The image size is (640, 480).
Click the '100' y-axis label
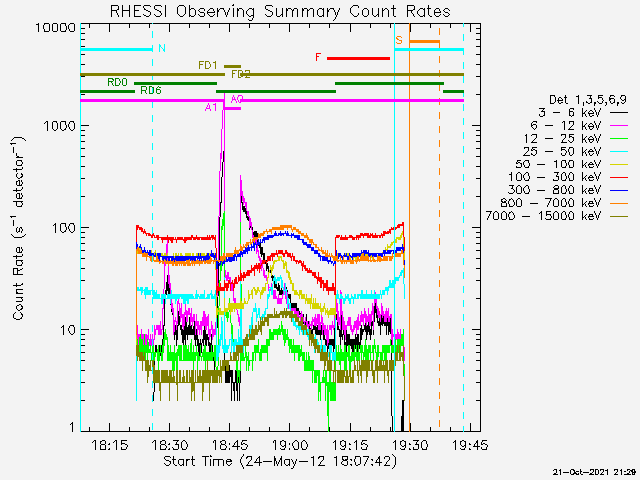tap(64, 228)
